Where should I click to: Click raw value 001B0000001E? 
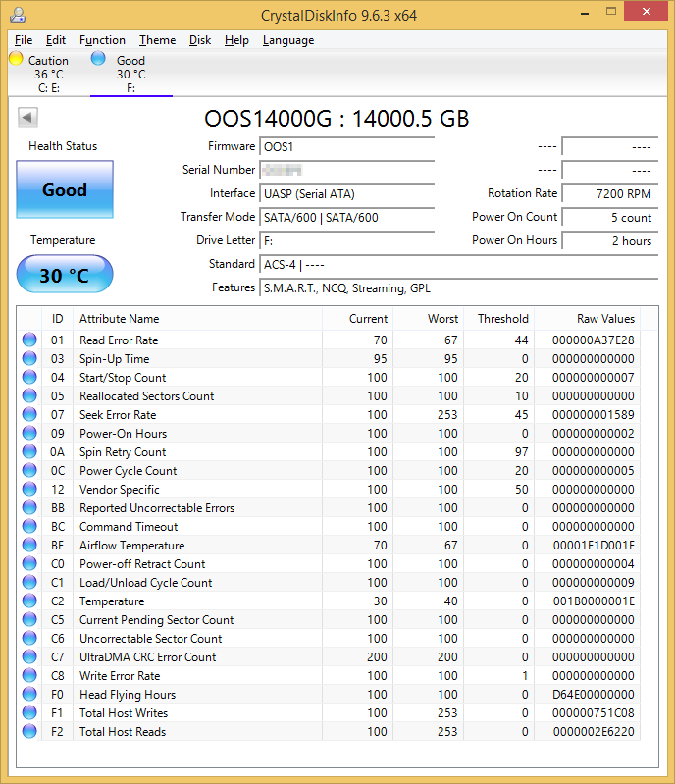tap(594, 601)
